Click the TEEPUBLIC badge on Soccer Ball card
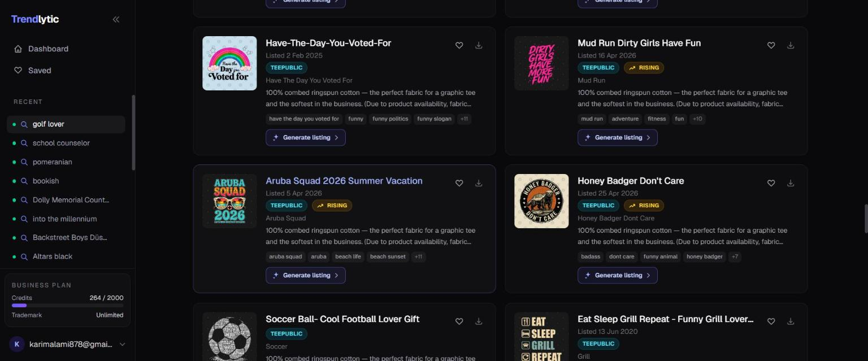This screenshot has height=361, width=868. (x=287, y=334)
